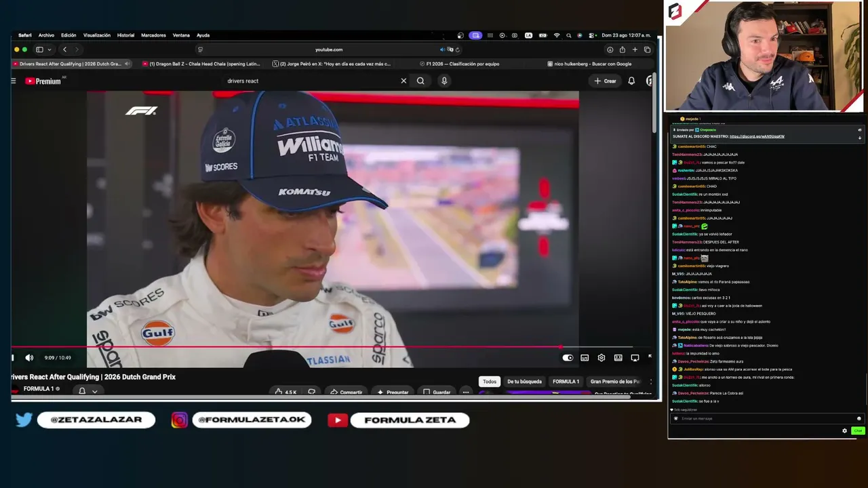Open video player settings gear
The image size is (868, 488).
point(601,358)
